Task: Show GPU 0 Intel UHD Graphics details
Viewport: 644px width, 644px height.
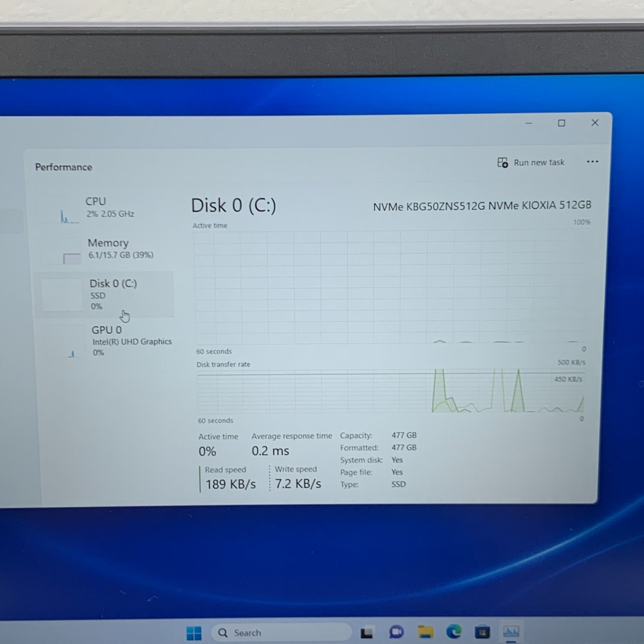Action: coord(107,341)
